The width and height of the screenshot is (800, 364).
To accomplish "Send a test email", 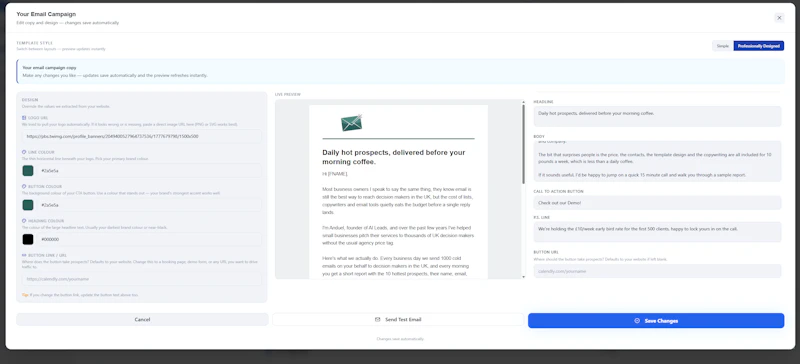I will [x=398, y=320].
